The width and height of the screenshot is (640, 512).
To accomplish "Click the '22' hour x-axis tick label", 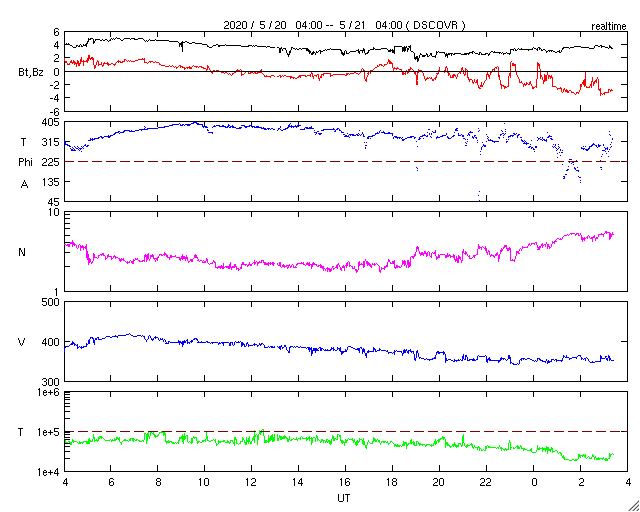I will click(x=486, y=483).
